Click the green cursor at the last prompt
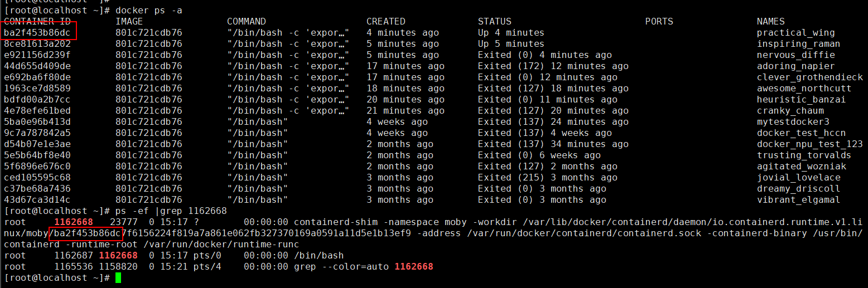The width and height of the screenshot is (868, 288). [118, 278]
